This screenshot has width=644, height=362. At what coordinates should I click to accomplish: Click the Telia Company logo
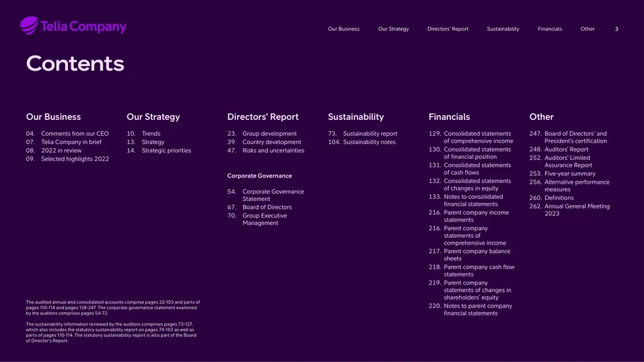(x=73, y=26)
